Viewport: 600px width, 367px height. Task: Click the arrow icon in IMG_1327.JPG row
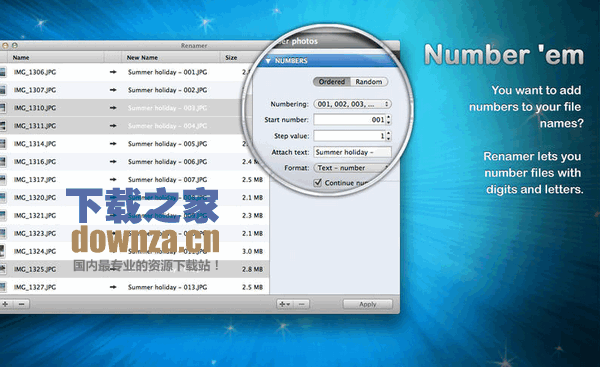(113, 287)
